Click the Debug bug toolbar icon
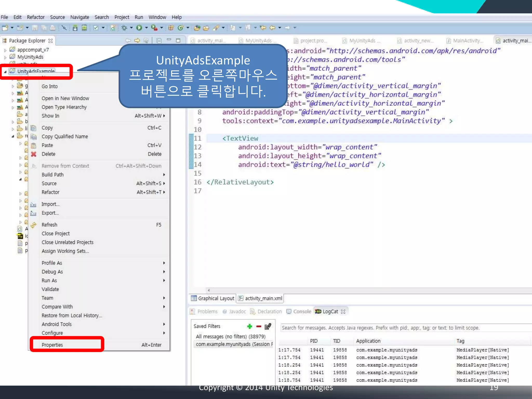Viewport: 532px width, 399px height. click(x=124, y=28)
